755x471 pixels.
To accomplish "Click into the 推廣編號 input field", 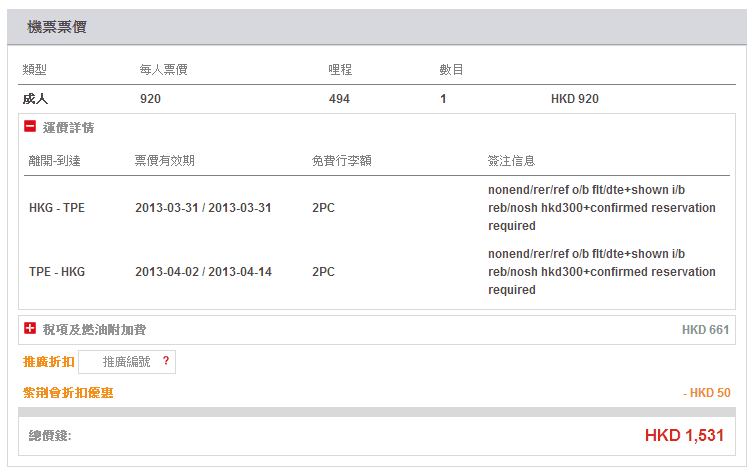I will coord(120,362).
